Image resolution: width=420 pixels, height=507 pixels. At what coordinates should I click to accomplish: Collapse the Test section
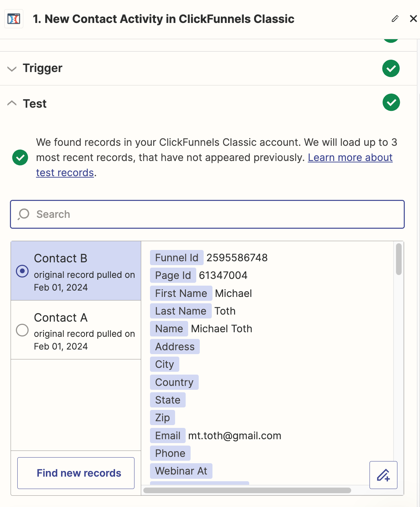[x=12, y=103]
